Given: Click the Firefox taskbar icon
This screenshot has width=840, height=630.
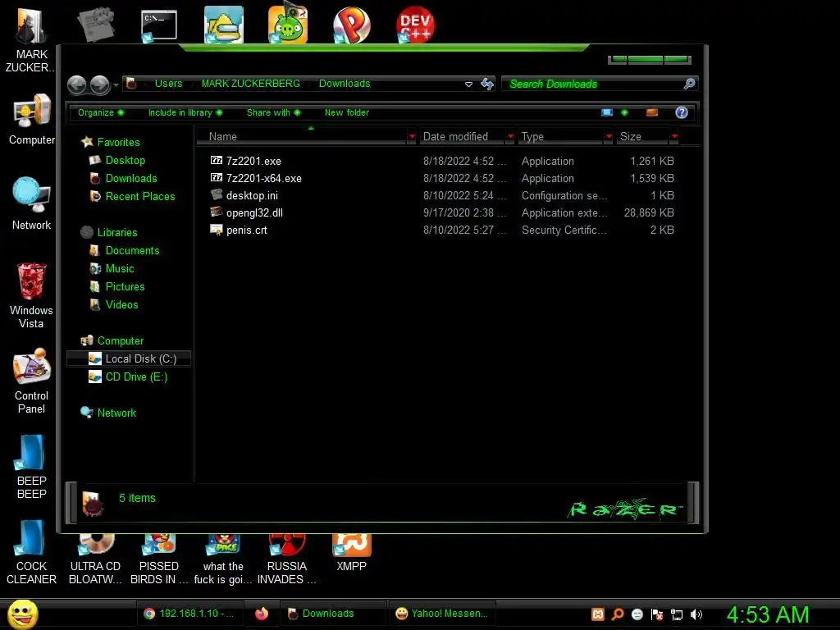Looking at the screenshot, I should 262,614.
